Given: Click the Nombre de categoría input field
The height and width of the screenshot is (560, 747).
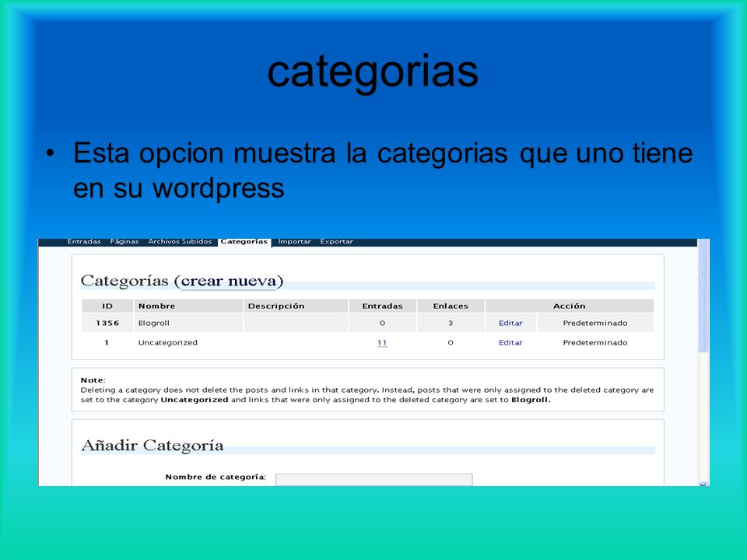Looking at the screenshot, I should pyautogui.click(x=374, y=480).
